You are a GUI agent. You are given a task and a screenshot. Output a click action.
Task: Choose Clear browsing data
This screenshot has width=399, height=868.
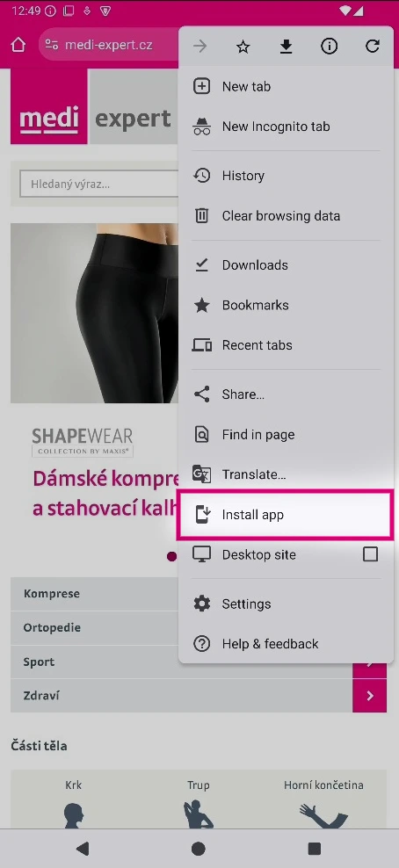point(286,216)
